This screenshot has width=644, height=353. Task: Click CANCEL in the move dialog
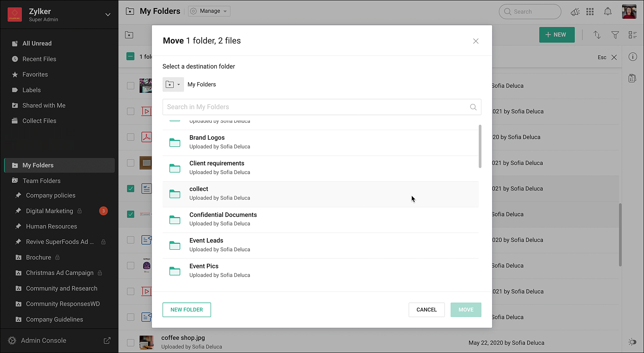click(x=426, y=310)
